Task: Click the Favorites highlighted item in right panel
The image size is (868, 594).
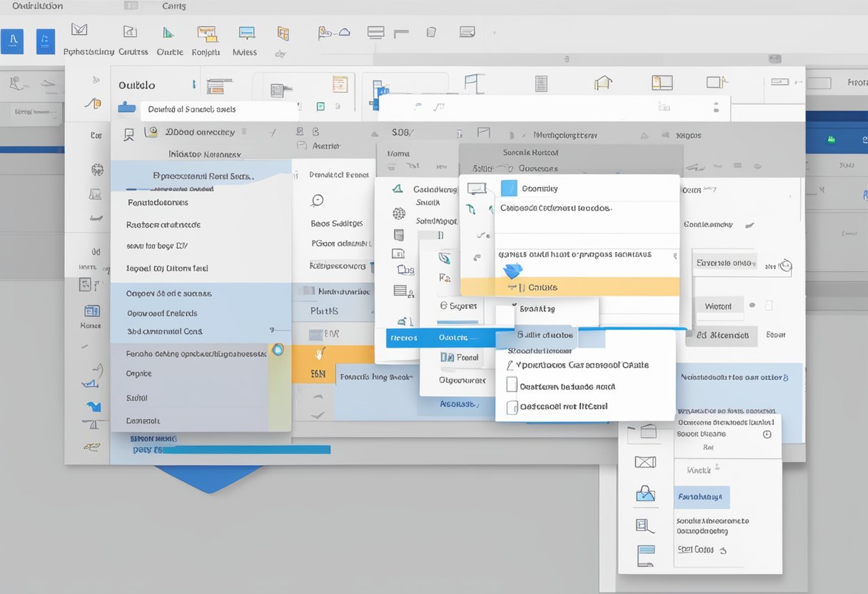Action: (702, 496)
